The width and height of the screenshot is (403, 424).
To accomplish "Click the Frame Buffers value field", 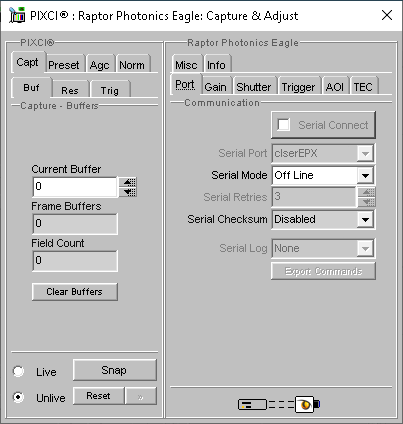I will tap(75, 224).
